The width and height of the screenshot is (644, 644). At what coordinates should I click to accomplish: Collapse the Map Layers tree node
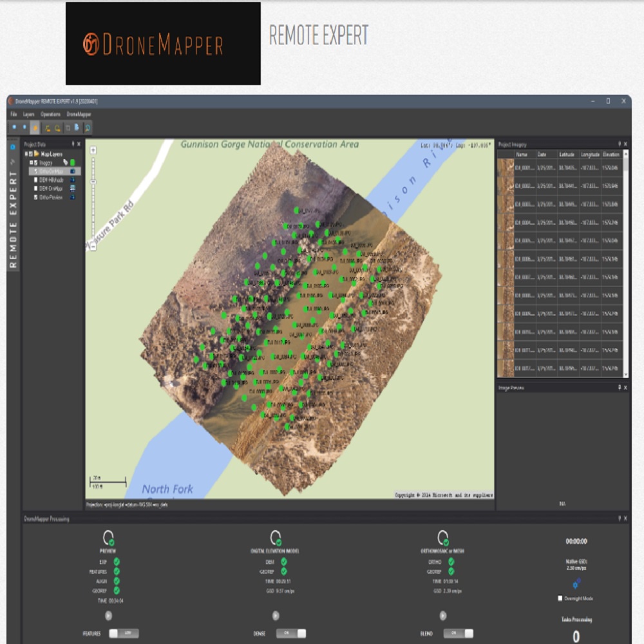tap(26, 154)
